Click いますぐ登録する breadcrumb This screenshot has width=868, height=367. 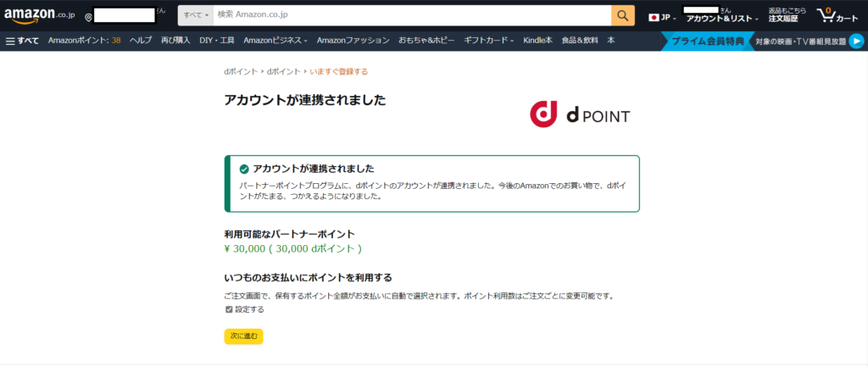click(x=339, y=71)
